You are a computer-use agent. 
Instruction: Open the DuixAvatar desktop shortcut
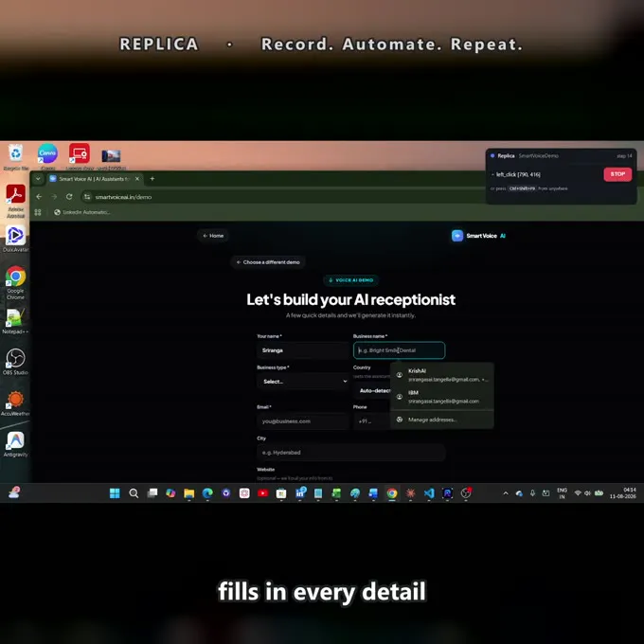click(15, 239)
